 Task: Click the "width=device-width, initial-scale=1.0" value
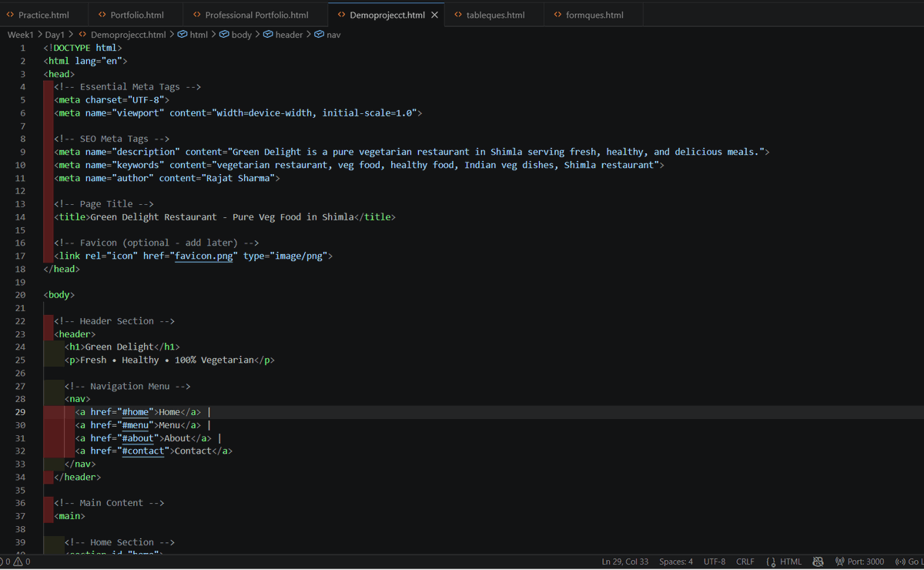tap(314, 113)
